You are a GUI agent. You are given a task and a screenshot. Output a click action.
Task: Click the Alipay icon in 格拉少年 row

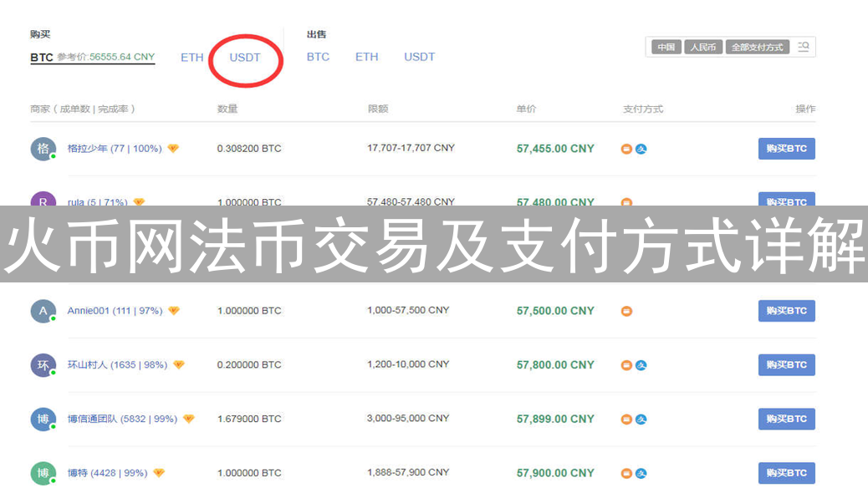tap(641, 149)
